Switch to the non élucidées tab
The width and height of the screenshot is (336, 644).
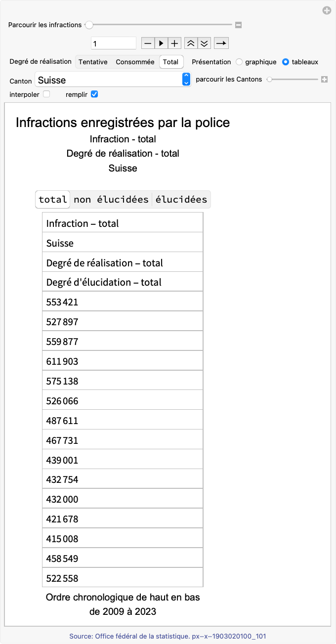tap(111, 200)
